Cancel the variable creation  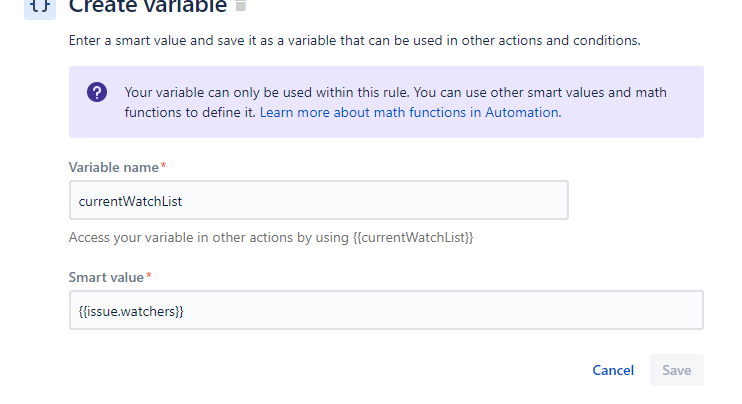[x=613, y=370]
